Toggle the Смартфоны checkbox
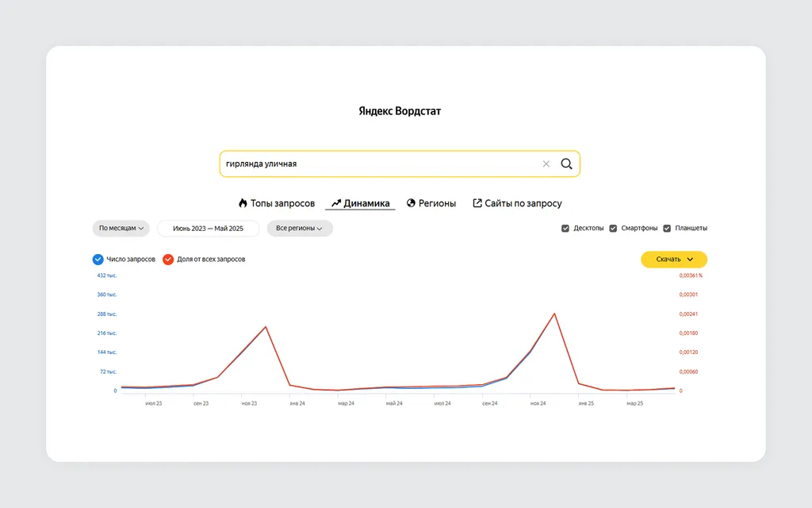Screen dimensions: 812x508 (x=613, y=228)
